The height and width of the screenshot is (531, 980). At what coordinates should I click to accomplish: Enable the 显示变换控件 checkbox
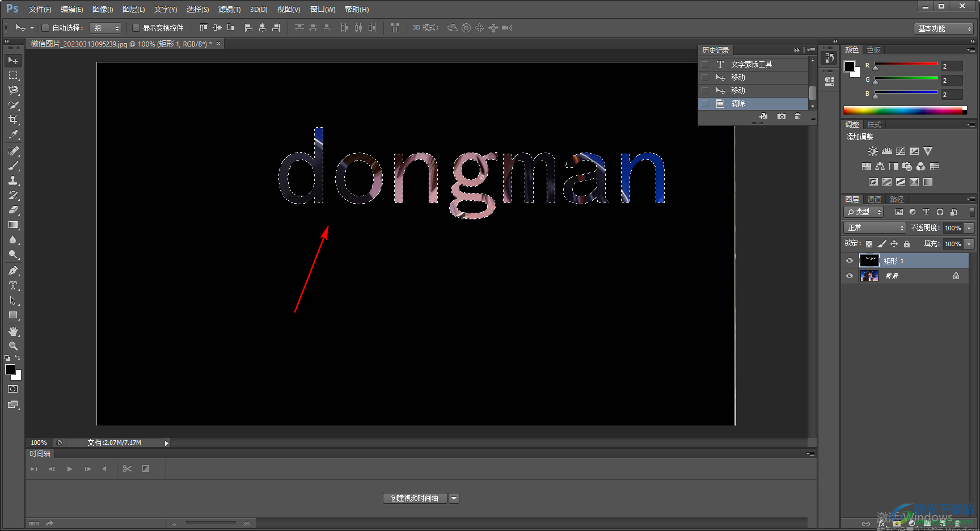(136, 28)
